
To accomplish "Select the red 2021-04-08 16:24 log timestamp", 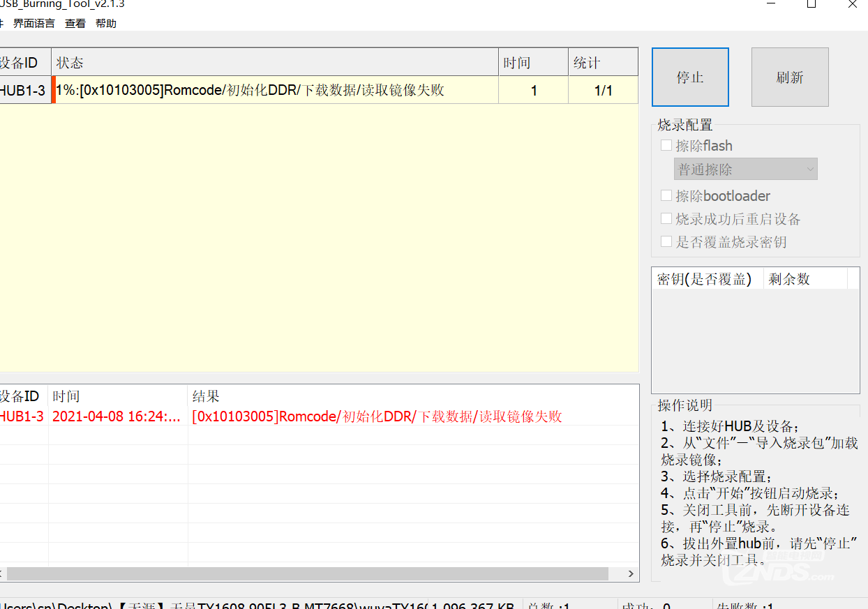I will point(117,416).
